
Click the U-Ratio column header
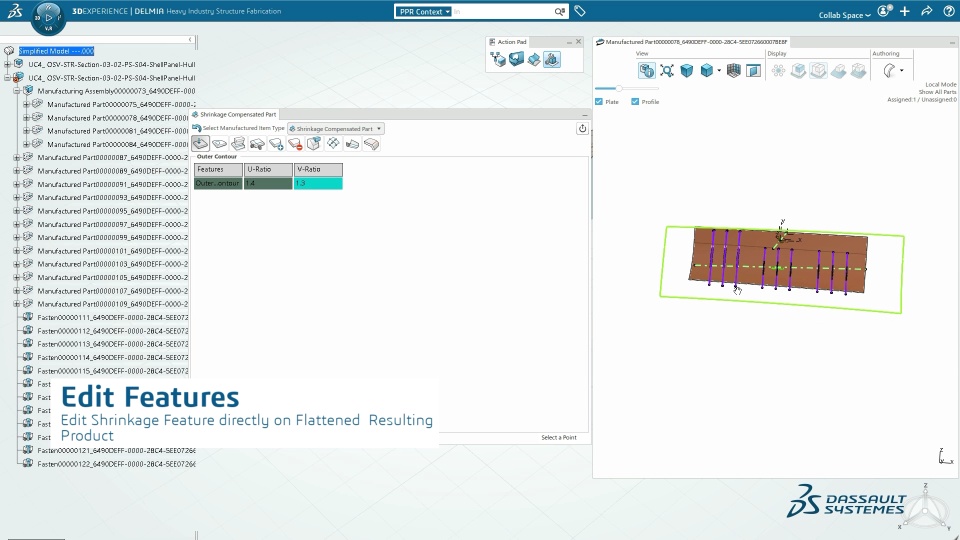click(x=268, y=170)
